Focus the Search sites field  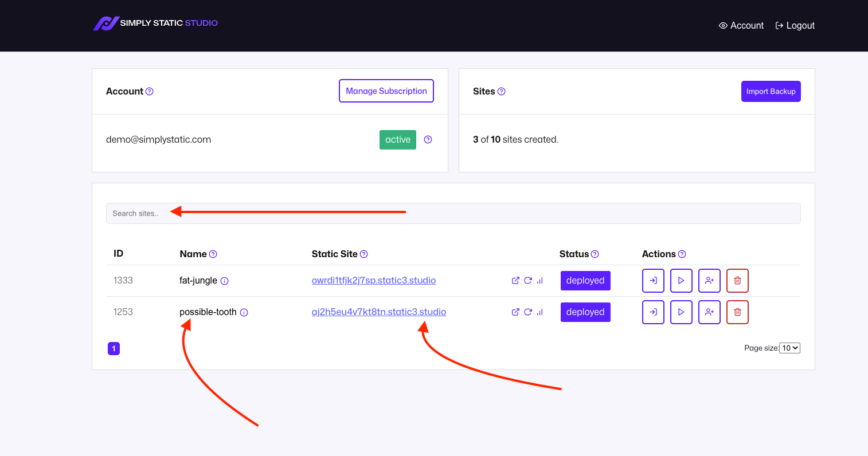pyautogui.click(x=453, y=214)
